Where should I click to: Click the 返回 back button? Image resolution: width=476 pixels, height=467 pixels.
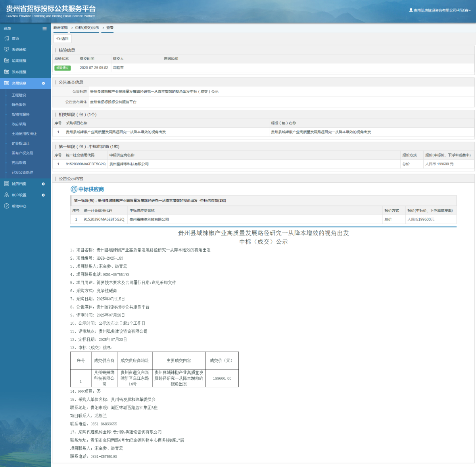click(x=62, y=38)
